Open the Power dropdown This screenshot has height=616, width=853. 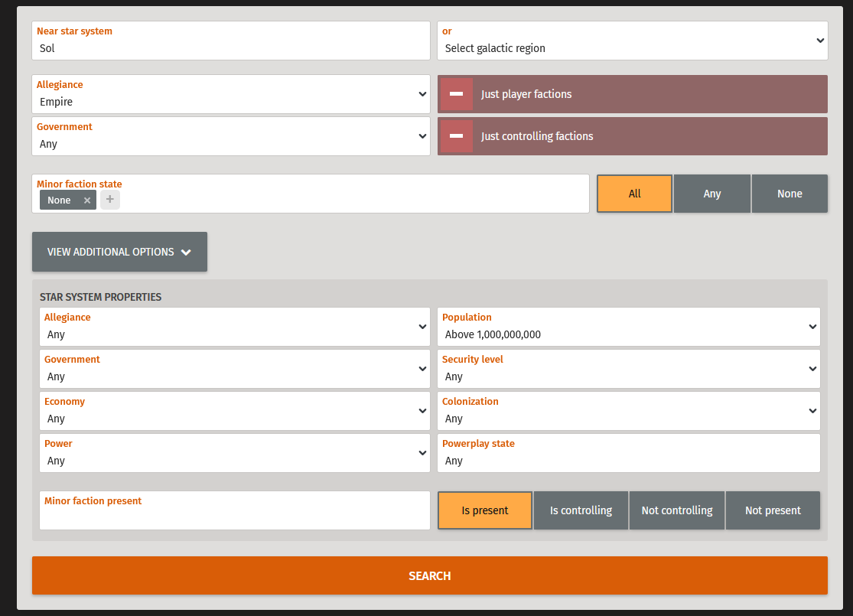[x=234, y=453]
